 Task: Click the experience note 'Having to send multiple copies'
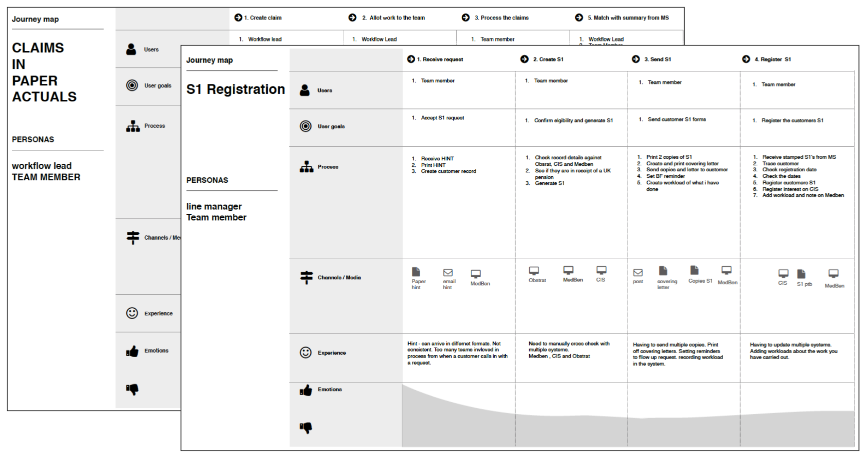coord(678,354)
